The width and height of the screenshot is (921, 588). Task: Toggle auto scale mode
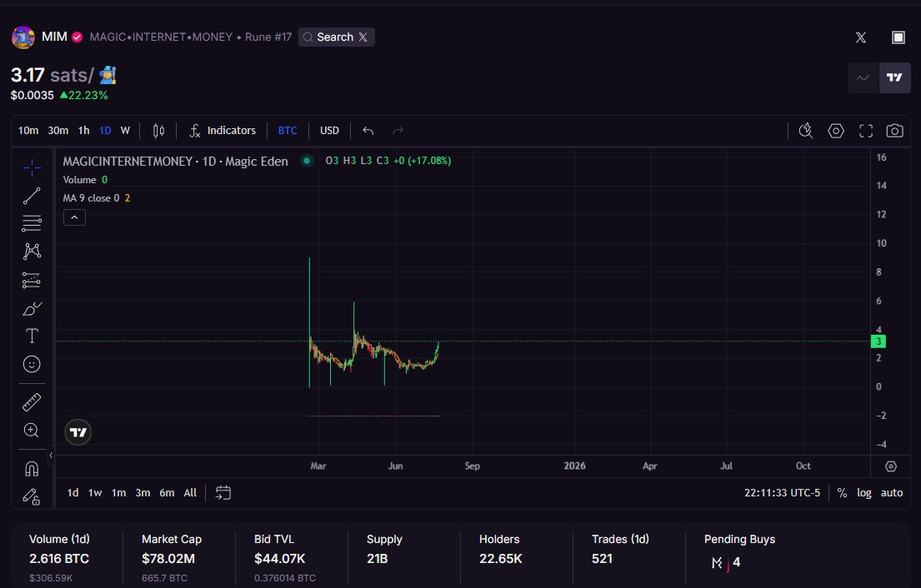tap(892, 493)
